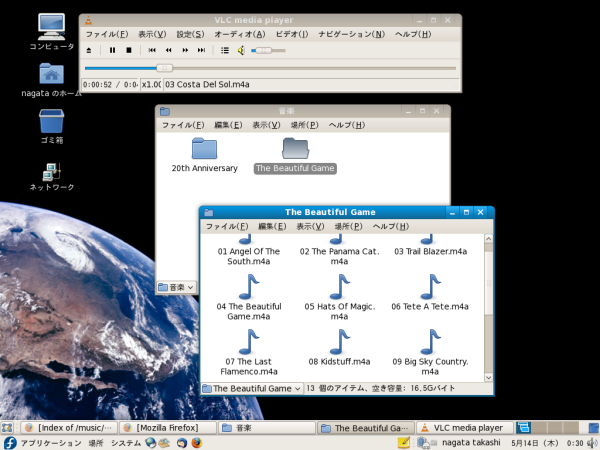Open the ゴミ箱 trash icon

(52, 127)
